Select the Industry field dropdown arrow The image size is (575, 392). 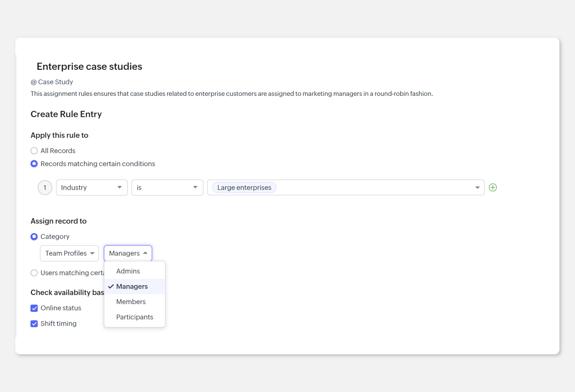[120, 187]
